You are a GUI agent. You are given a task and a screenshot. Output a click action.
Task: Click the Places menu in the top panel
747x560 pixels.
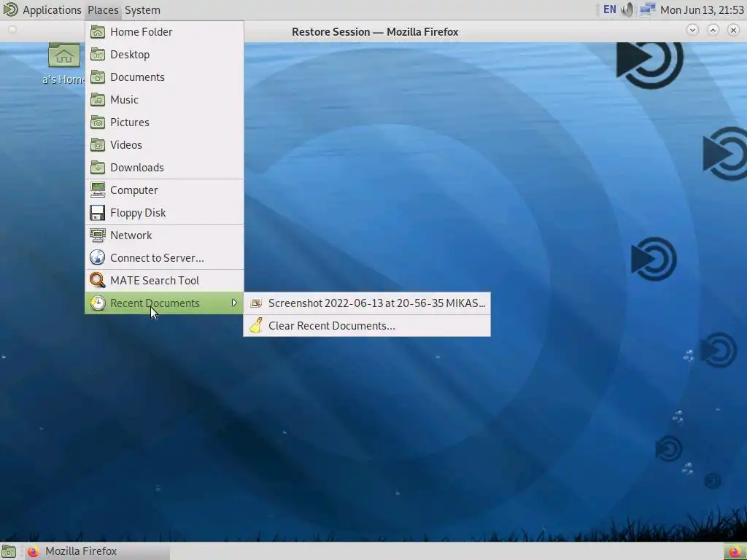pos(103,10)
